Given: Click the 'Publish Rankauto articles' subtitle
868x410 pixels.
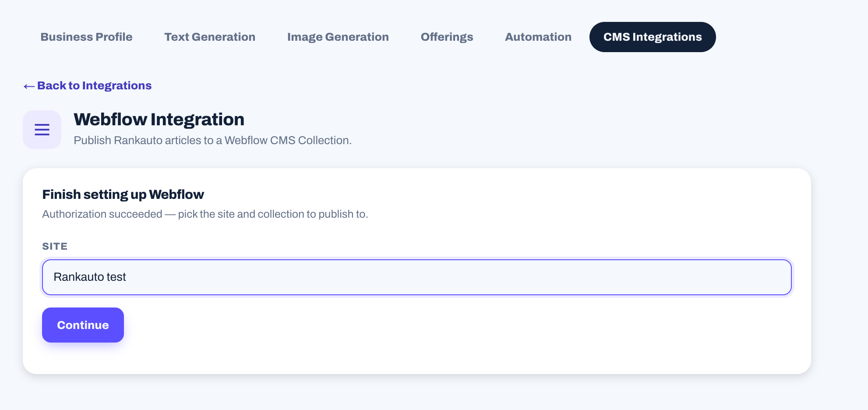Looking at the screenshot, I should click(x=212, y=140).
